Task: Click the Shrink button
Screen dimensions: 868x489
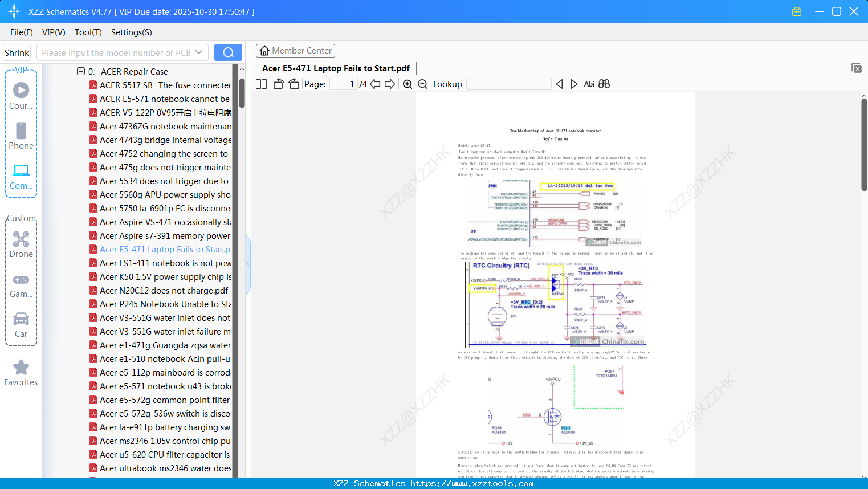Action: pyautogui.click(x=17, y=52)
